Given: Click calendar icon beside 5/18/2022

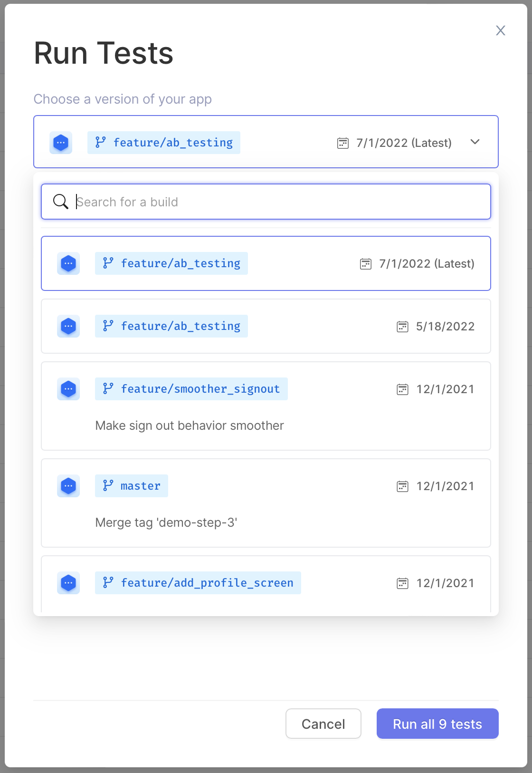Looking at the screenshot, I should click(402, 327).
